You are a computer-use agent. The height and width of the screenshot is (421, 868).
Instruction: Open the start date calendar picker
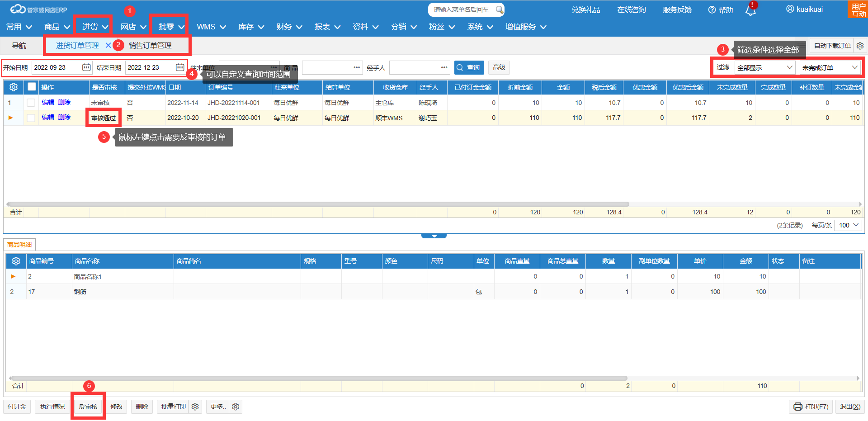(86, 67)
